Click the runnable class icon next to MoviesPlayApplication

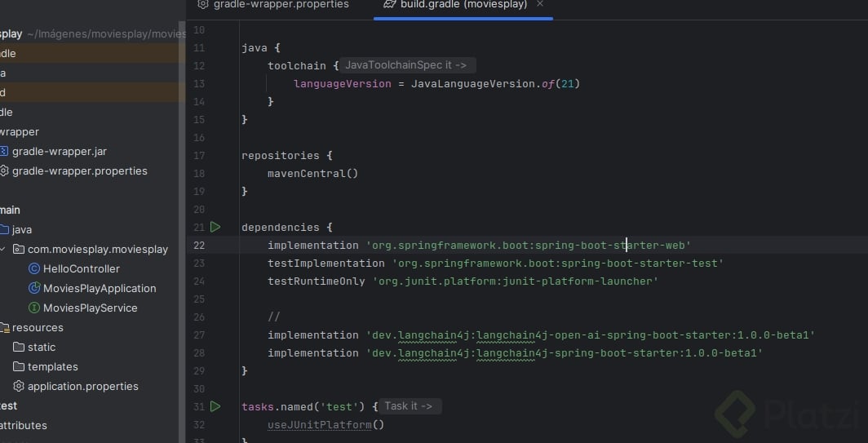[x=33, y=288]
